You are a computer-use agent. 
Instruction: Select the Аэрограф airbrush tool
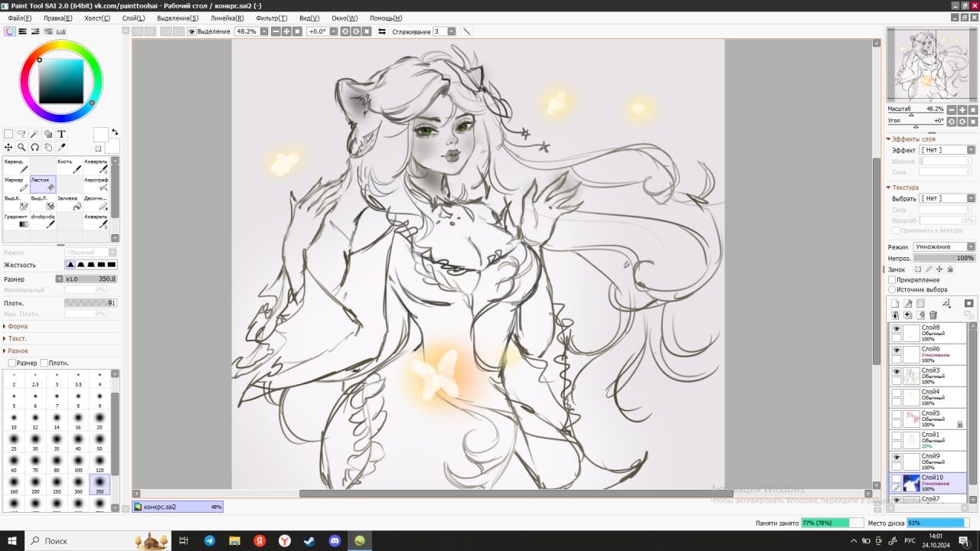(96, 184)
